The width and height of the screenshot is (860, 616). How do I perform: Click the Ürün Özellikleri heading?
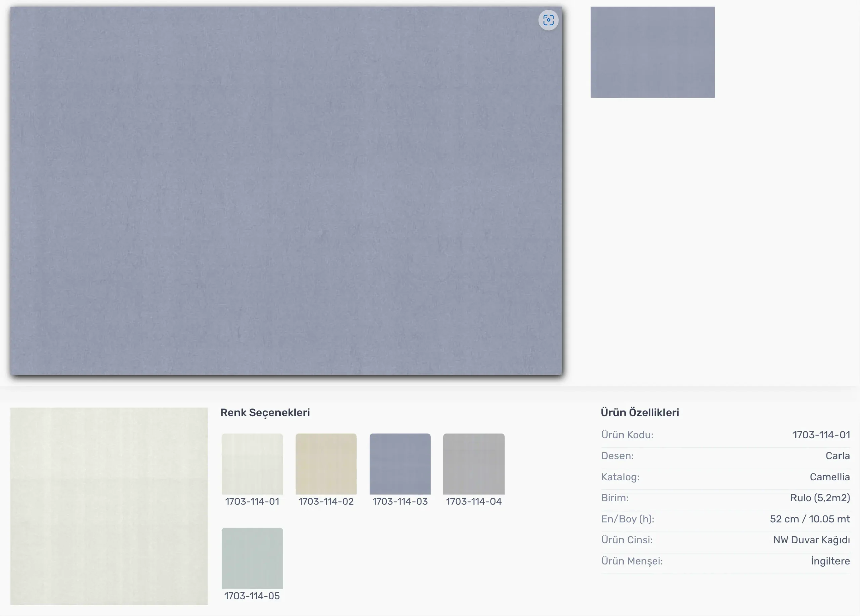tap(640, 413)
